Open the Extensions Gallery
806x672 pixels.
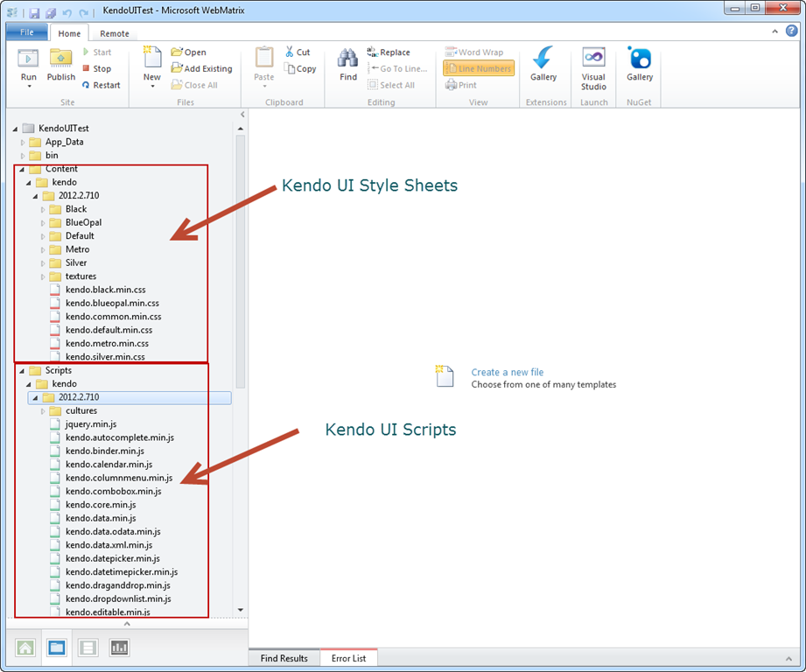coord(543,59)
